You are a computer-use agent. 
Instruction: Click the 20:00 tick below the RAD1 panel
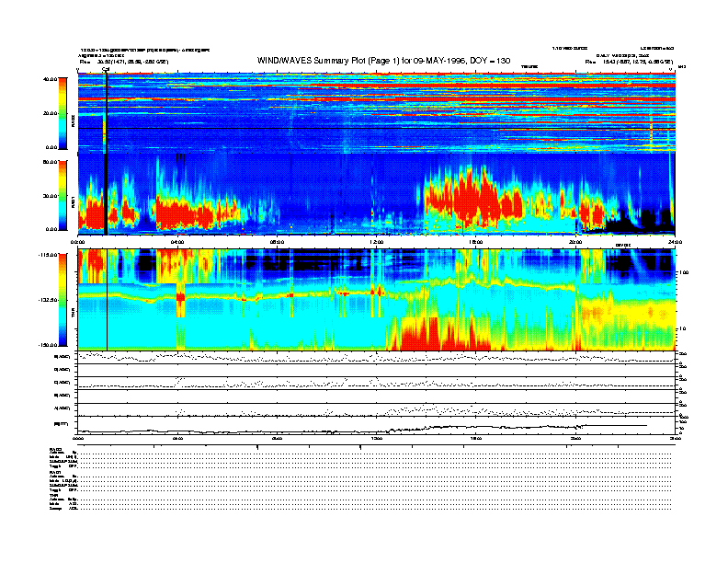[575, 242]
